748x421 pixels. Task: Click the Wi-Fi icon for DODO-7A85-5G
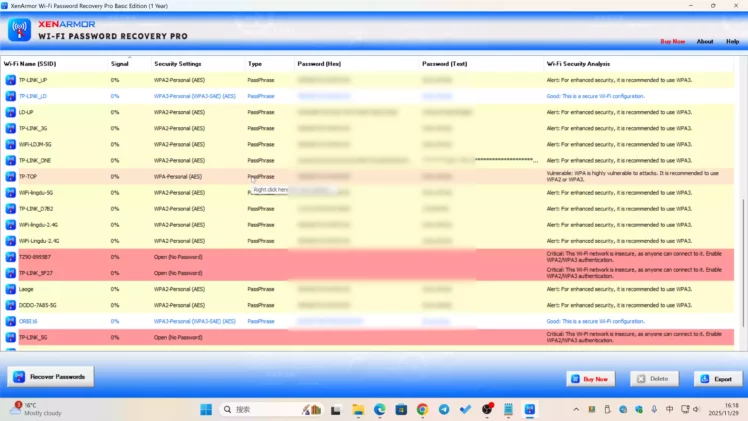tap(10, 305)
